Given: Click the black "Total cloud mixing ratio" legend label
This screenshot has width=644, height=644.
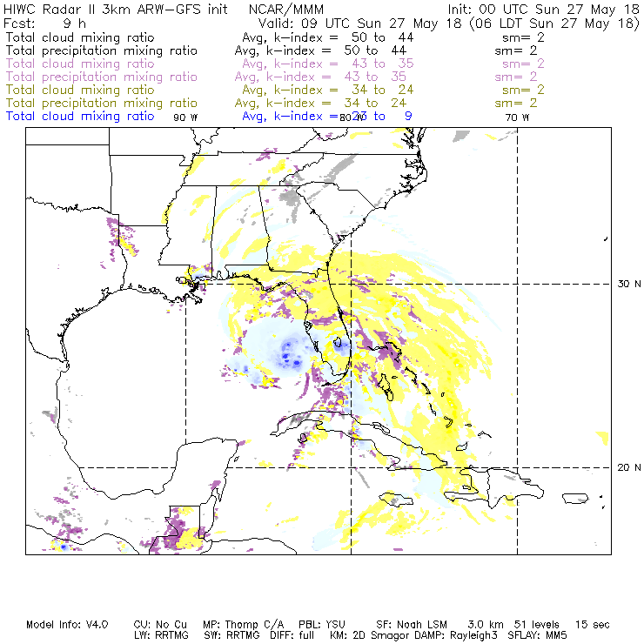Looking at the screenshot, I should click(80, 37).
